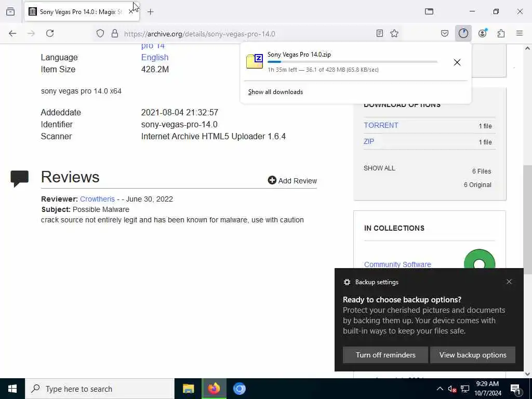Save page to Pocket

(445, 33)
